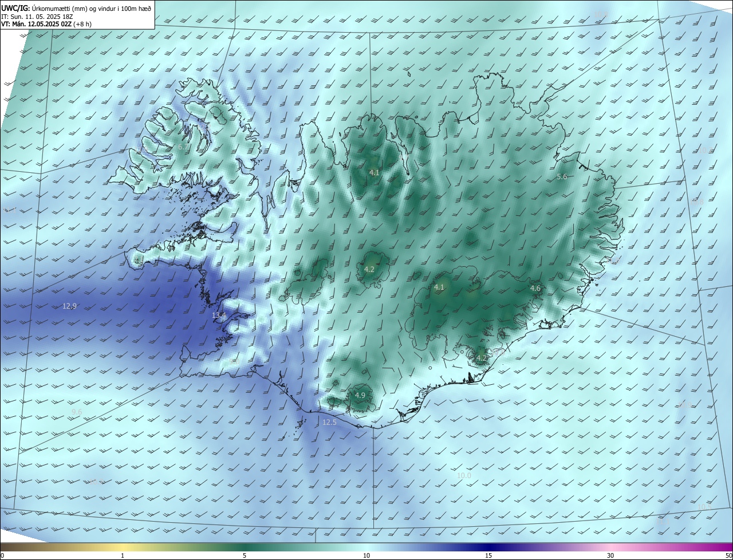Click the 5.6 value label

(562, 177)
